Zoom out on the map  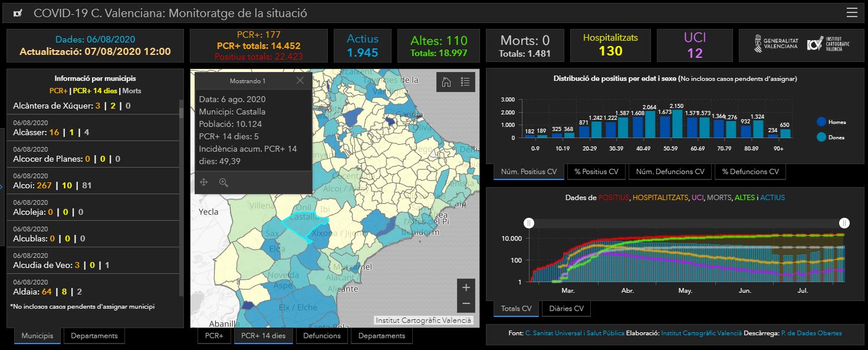pyautogui.click(x=466, y=303)
